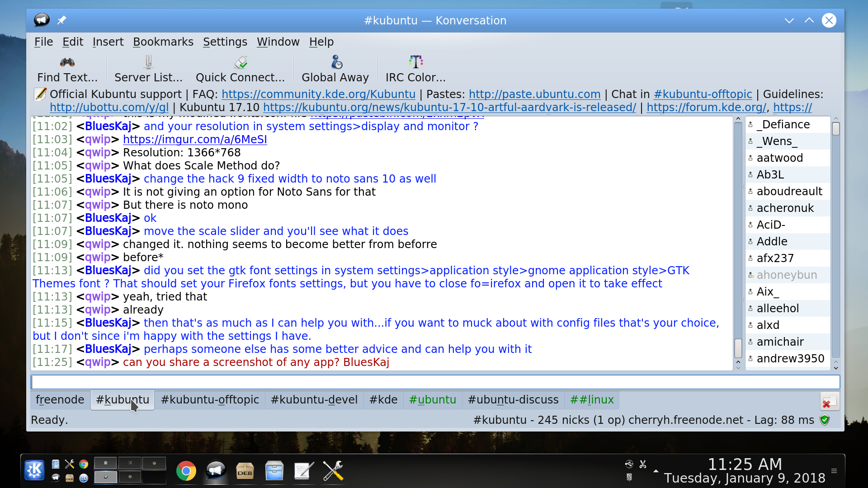Open the wrench-and-screwdriver settings taskbar entry

point(333,471)
